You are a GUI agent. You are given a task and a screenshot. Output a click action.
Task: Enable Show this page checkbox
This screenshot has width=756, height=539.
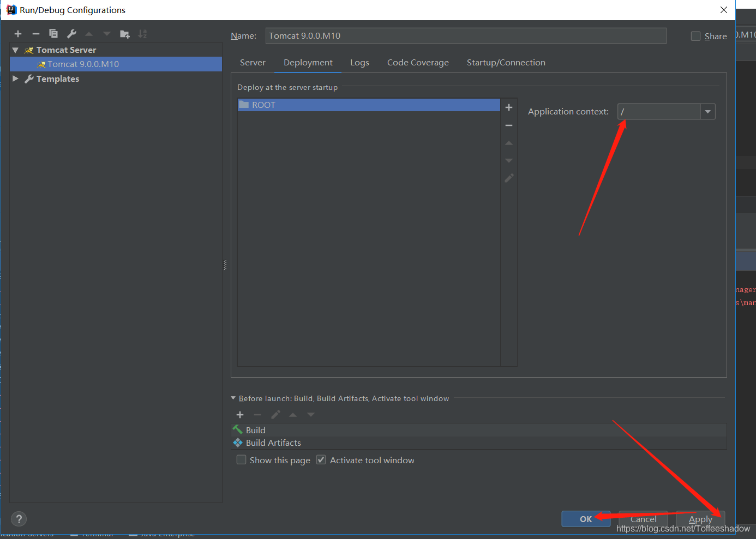[x=241, y=460]
